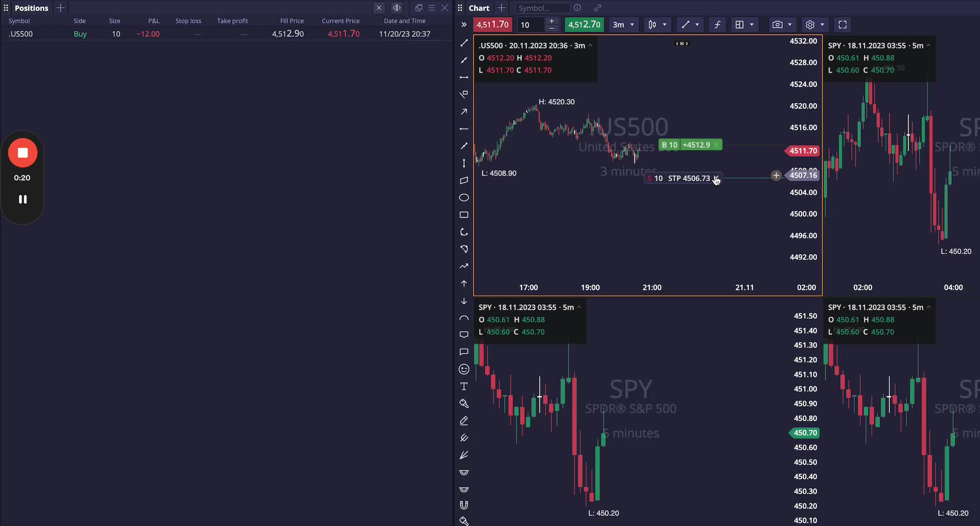Select the Eraser tool in the sidebar
Image resolution: width=980 pixels, height=526 pixels.
(x=464, y=521)
